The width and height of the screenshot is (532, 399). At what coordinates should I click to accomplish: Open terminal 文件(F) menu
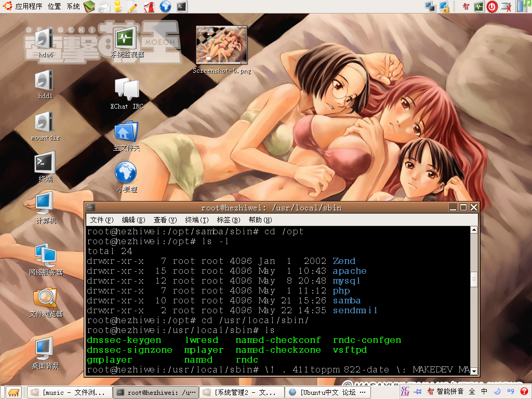tap(101, 220)
